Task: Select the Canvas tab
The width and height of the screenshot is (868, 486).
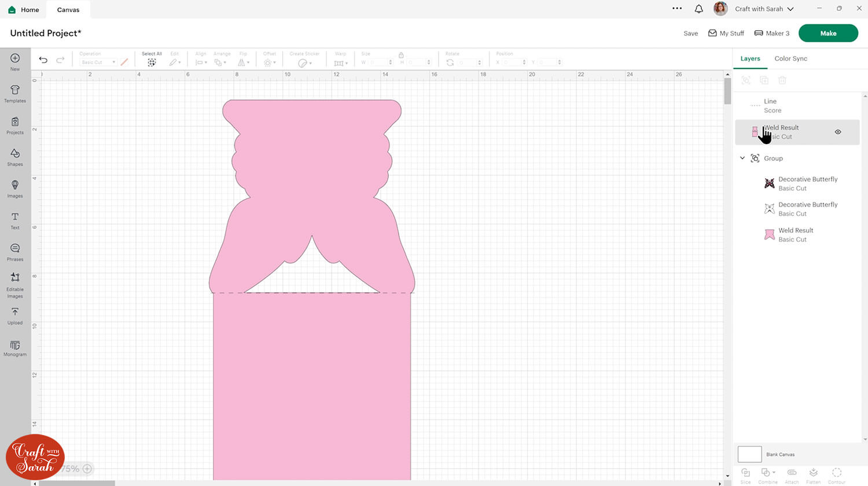Action: 68,9
